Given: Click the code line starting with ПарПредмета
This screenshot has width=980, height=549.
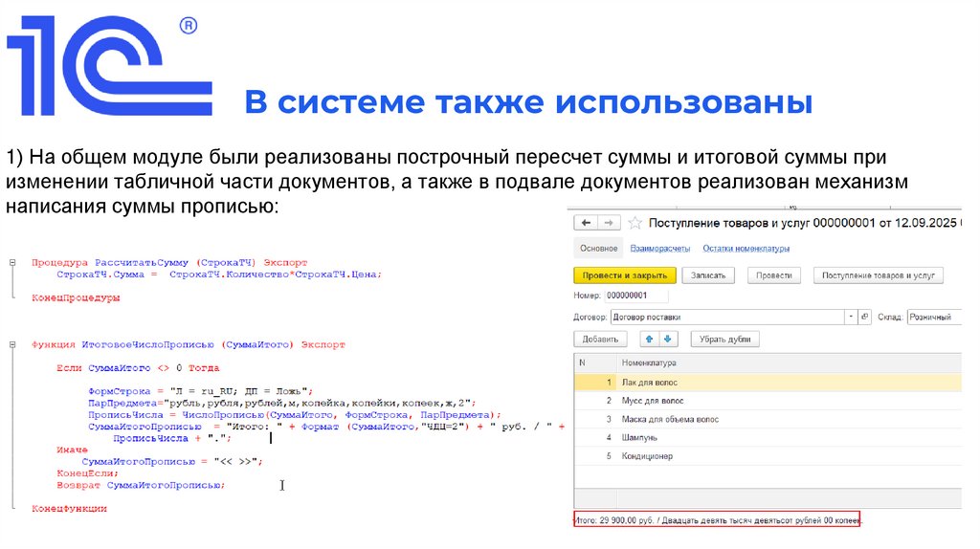Looking at the screenshot, I should click(x=282, y=404).
